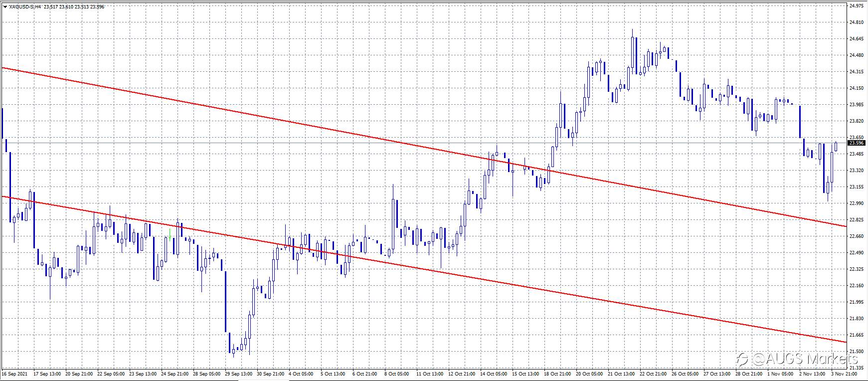This screenshot has height=381, width=868.
Task: Click the 20 Oct 05:00 time label
Action: (x=590, y=374)
